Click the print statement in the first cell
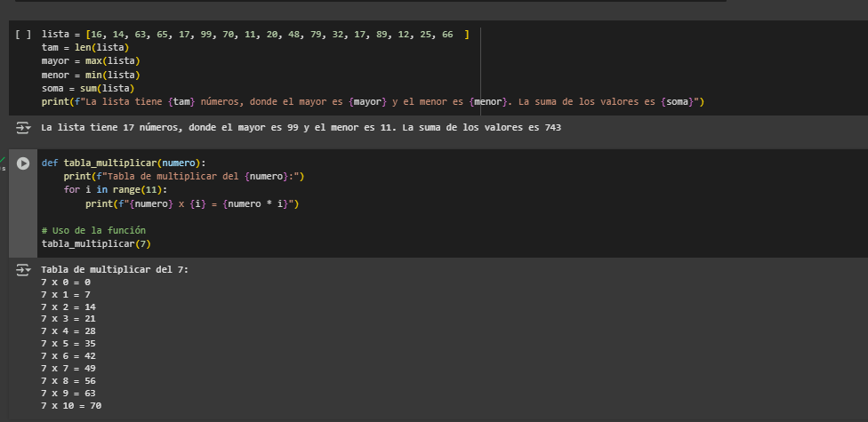 373,102
